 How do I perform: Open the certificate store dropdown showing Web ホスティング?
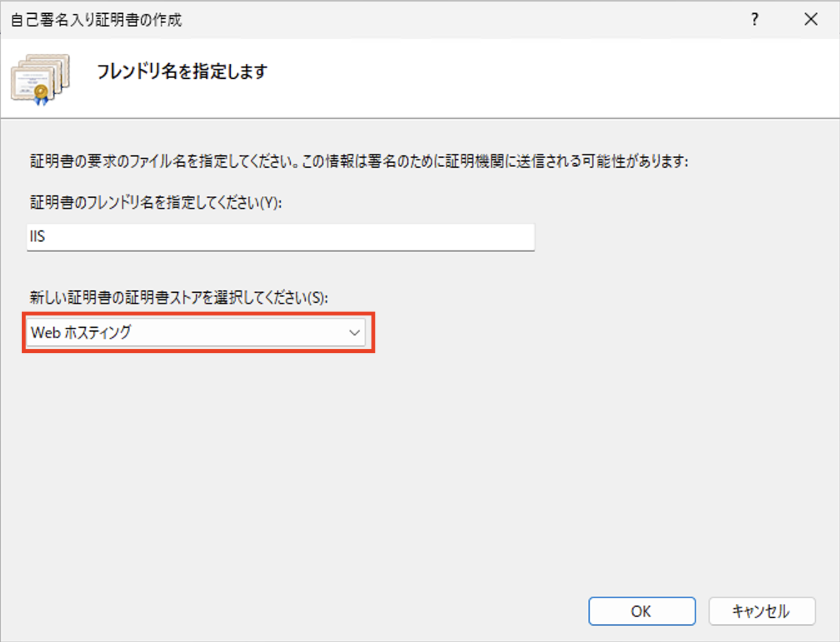pos(196,332)
